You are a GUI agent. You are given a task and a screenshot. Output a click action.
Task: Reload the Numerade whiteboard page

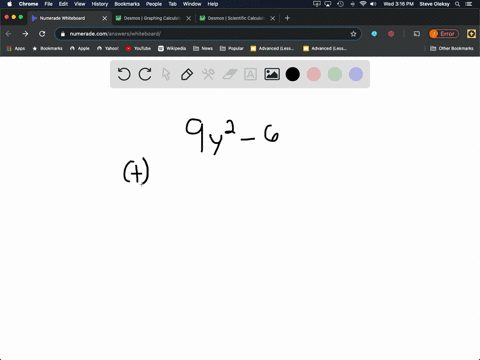pyautogui.click(x=42, y=34)
